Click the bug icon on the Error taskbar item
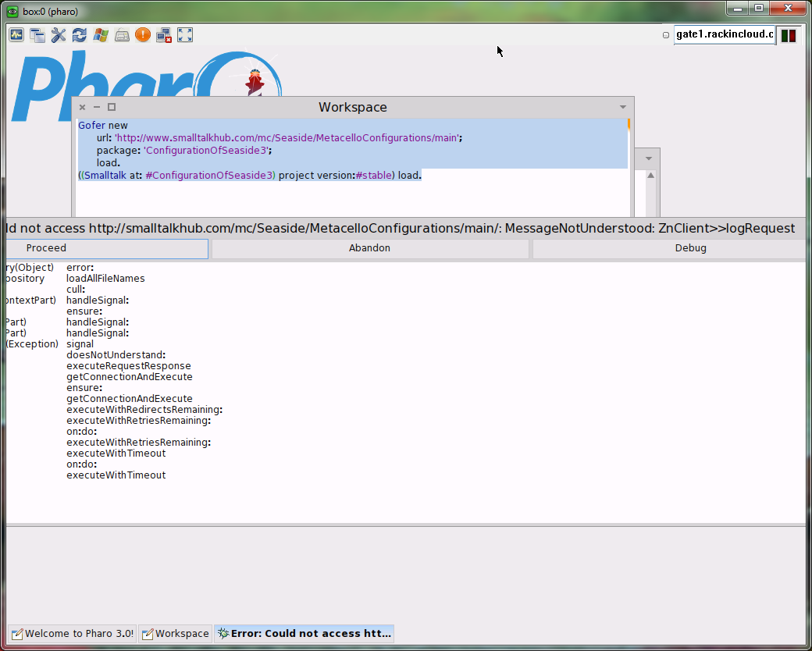The height and width of the screenshot is (651, 812). [x=223, y=633]
